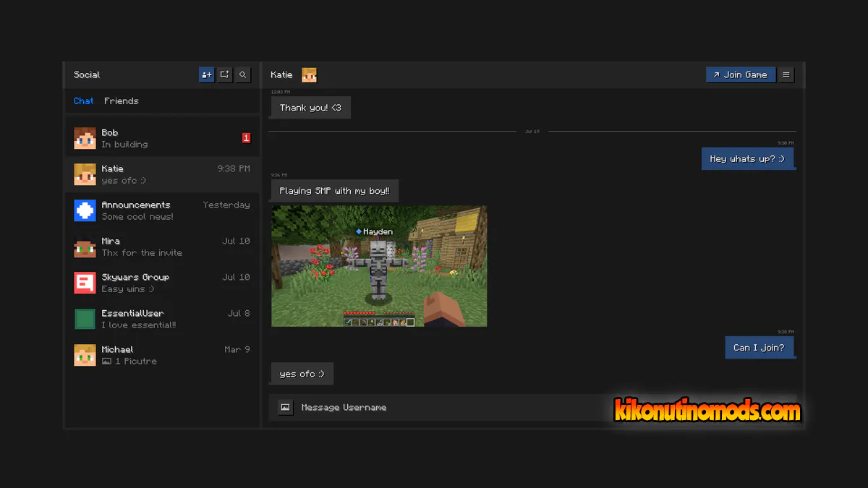868x488 pixels.
Task: Click the Yesterday timestamp on Announcements row
Action: [x=226, y=205]
